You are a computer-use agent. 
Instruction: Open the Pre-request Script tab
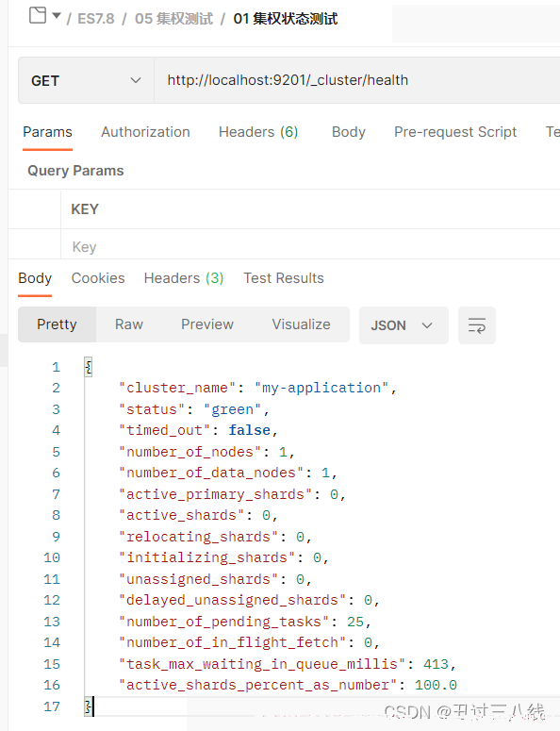click(455, 132)
